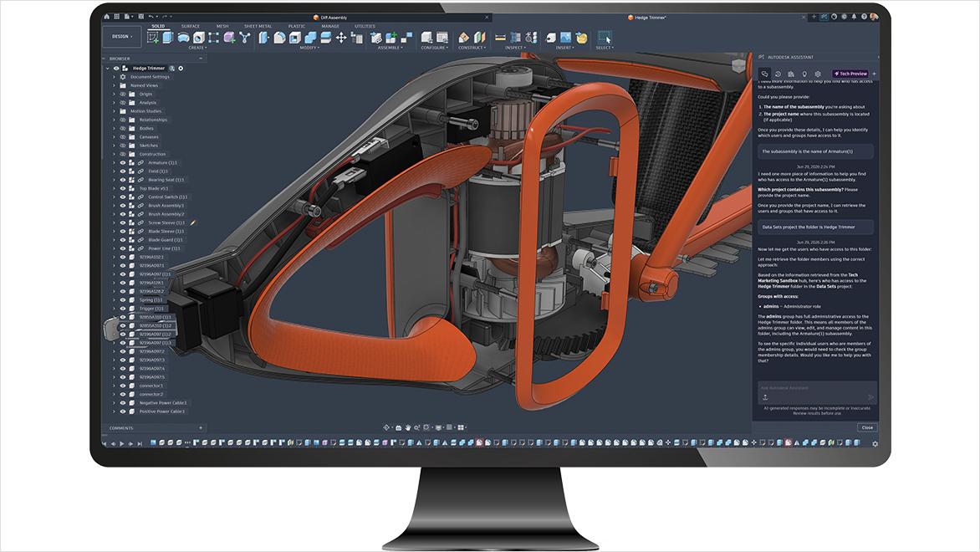Switch to the Utilities tab
Image resolution: width=980 pixels, height=552 pixels.
(365, 26)
